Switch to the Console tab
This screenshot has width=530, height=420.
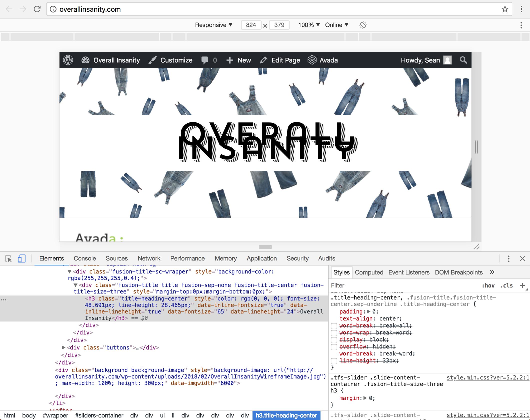(85, 258)
